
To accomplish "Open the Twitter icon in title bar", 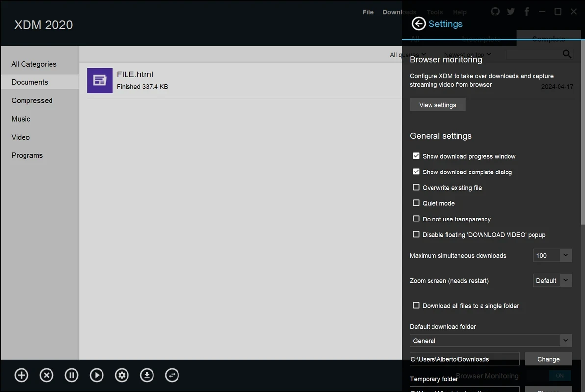I will pos(511,12).
